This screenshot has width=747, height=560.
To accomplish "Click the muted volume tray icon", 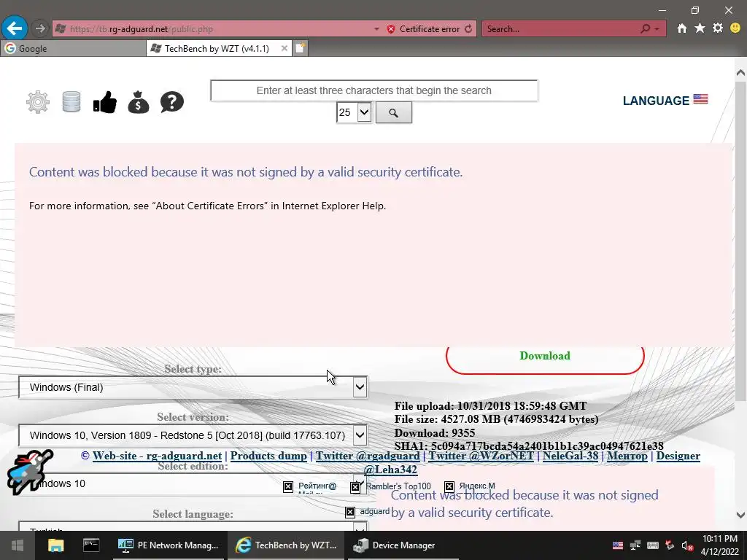I will (687, 545).
